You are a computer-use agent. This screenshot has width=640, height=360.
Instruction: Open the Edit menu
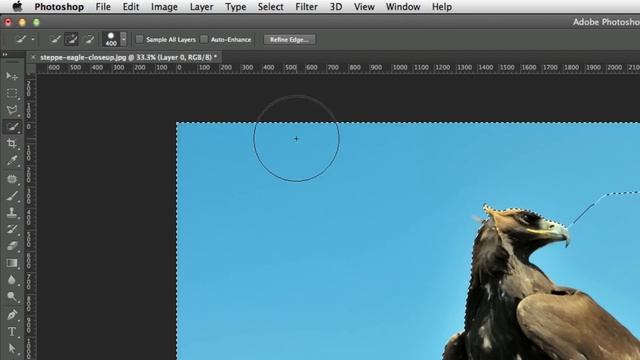131,7
